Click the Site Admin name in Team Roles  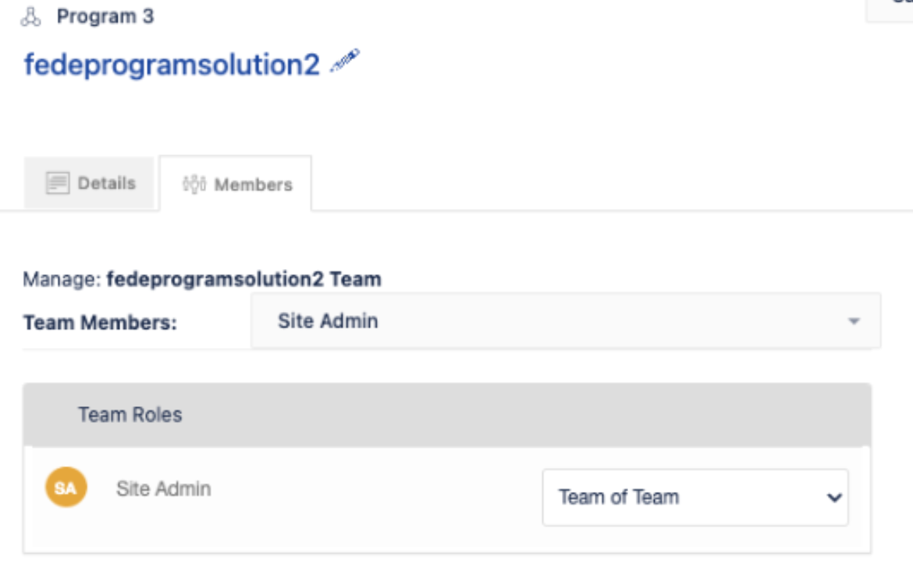point(164,488)
